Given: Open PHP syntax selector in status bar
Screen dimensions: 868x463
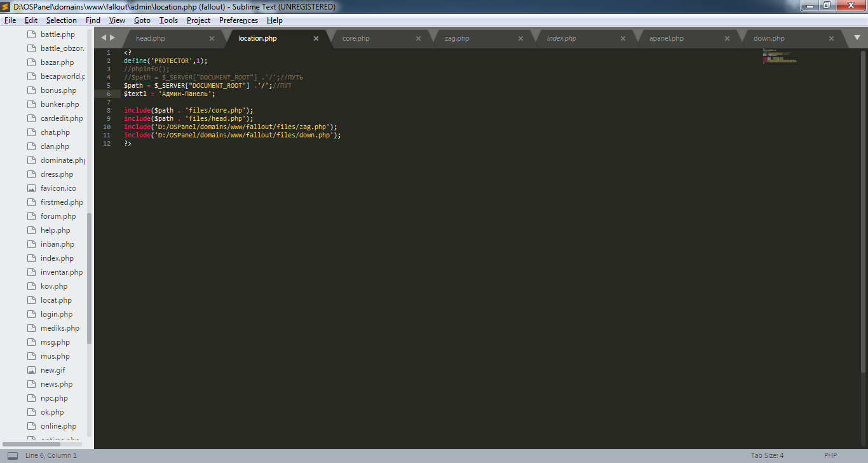Looking at the screenshot, I should pyautogui.click(x=831, y=455).
